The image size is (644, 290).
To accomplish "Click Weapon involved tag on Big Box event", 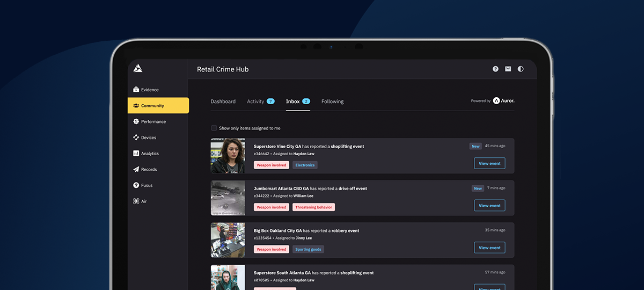I will [x=272, y=249].
